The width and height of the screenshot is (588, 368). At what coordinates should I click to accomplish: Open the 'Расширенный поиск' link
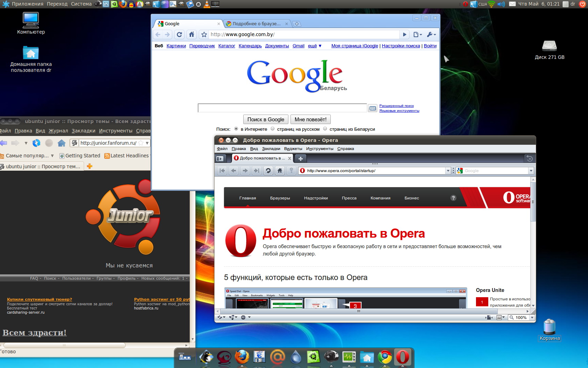click(x=397, y=106)
